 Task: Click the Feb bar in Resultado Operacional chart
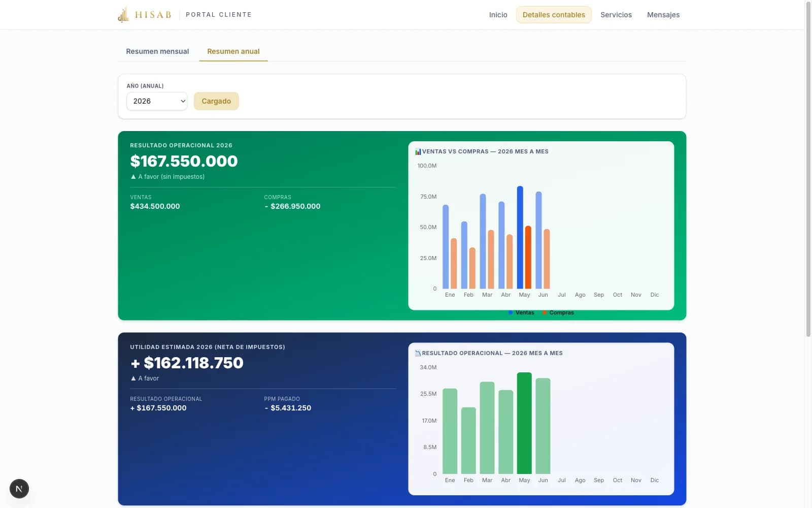[468, 440]
